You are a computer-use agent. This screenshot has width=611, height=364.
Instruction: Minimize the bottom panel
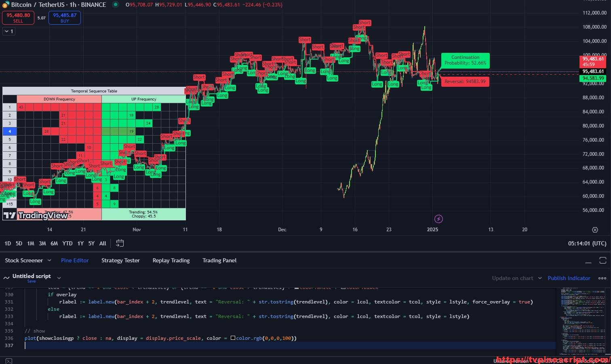coord(588,261)
